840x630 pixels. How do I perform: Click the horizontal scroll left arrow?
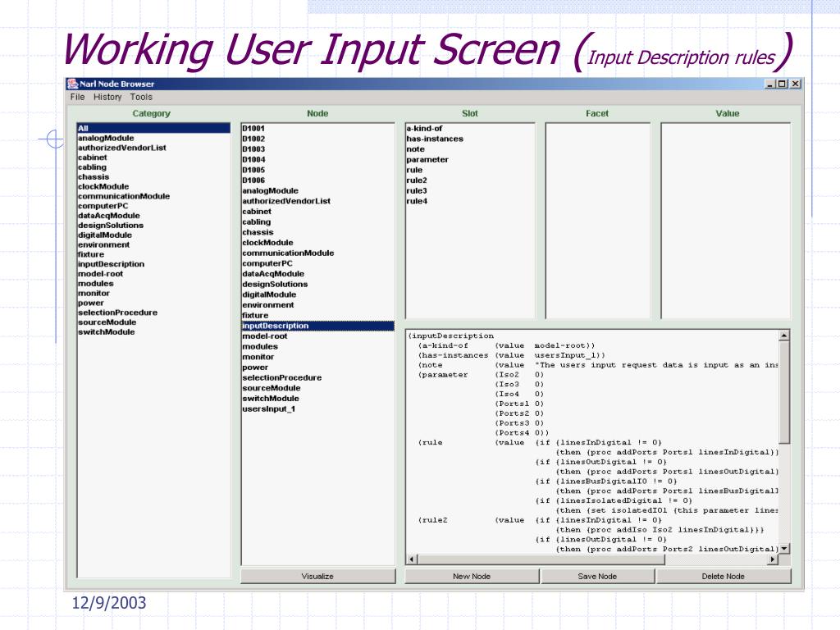(412, 559)
